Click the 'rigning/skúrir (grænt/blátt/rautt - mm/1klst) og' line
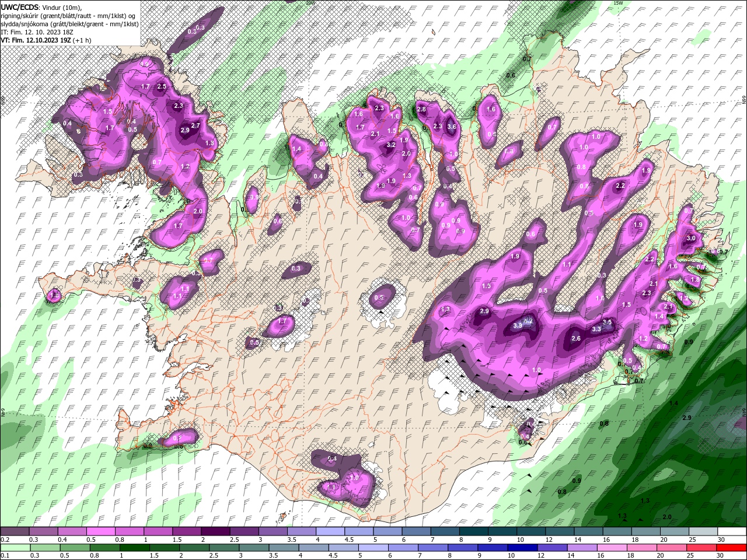The width and height of the screenshot is (747, 560). pos(68,16)
